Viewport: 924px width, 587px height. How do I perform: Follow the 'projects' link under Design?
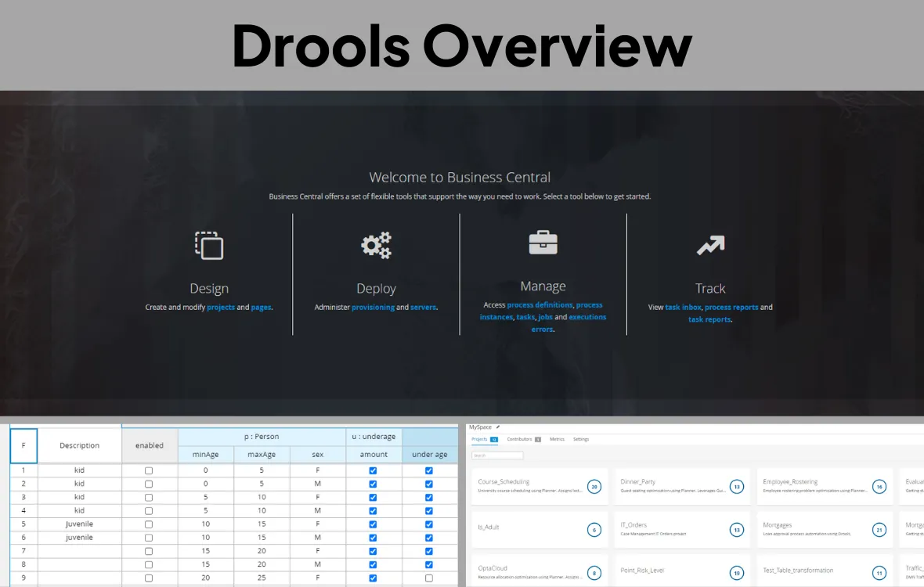(x=220, y=308)
